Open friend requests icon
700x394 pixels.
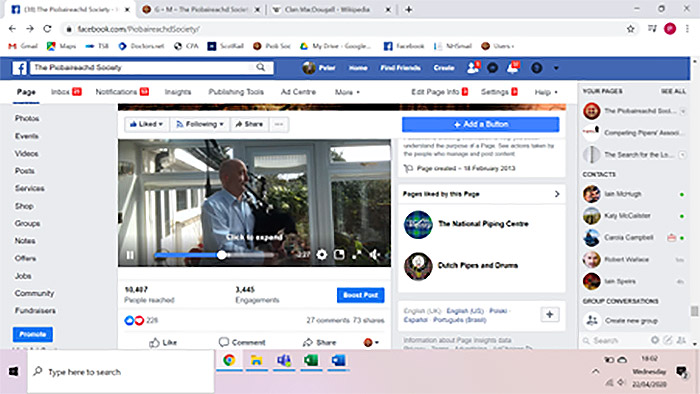[x=472, y=67]
